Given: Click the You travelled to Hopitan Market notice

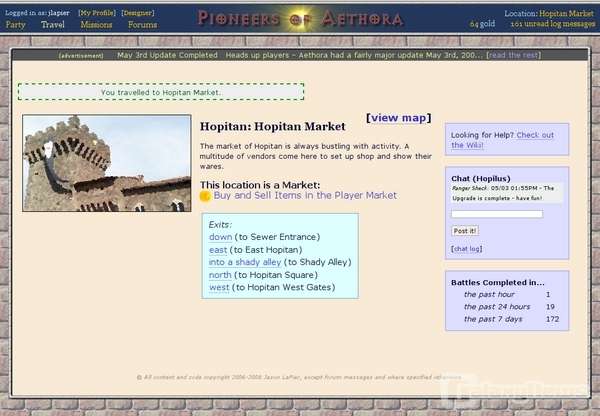Looking at the screenshot, I should [x=161, y=92].
